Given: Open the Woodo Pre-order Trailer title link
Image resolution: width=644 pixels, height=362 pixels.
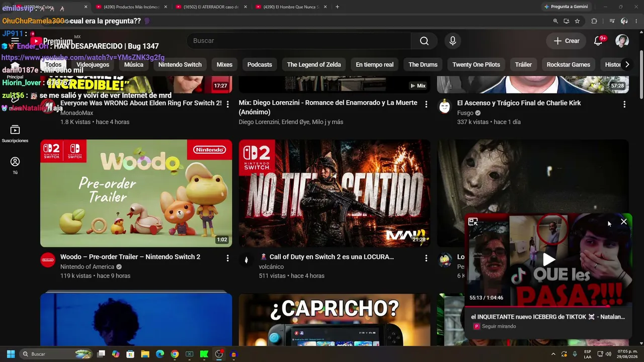Looking at the screenshot, I should click(x=130, y=257).
